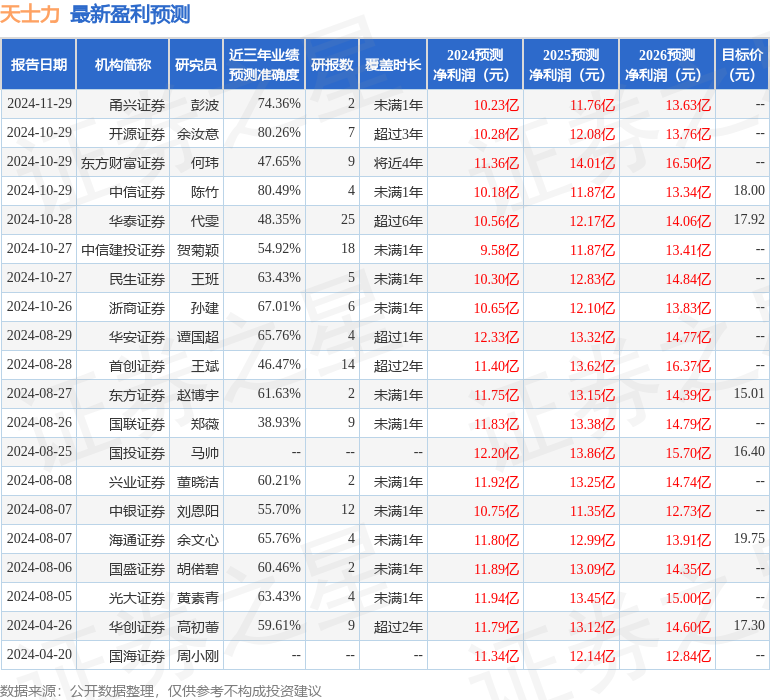The image size is (770, 700).
Task: Click analyst name 贺菊颖
Action: (198, 249)
